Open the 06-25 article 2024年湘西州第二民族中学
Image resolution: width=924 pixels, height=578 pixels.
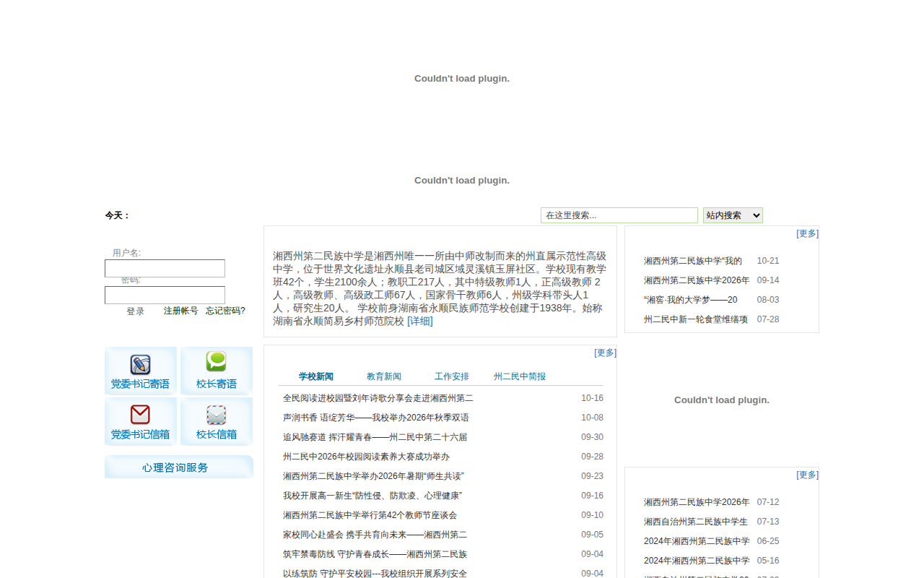pyautogui.click(x=697, y=541)
